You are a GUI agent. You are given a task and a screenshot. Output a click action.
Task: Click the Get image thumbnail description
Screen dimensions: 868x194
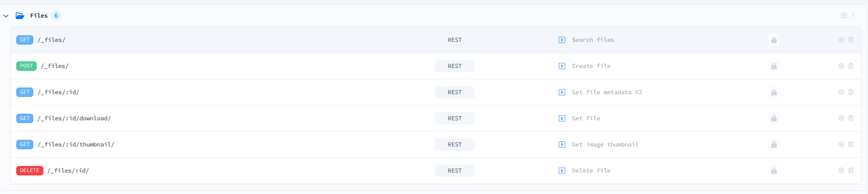pyautogui.click(x=605, y=145)
